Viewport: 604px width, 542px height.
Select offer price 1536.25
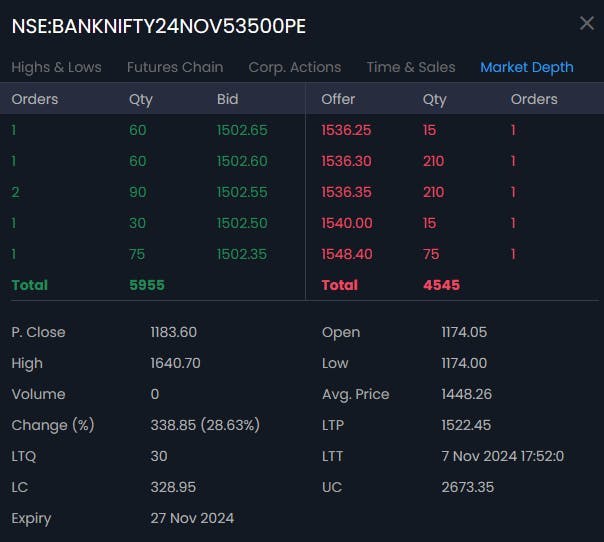pos(346,130)
